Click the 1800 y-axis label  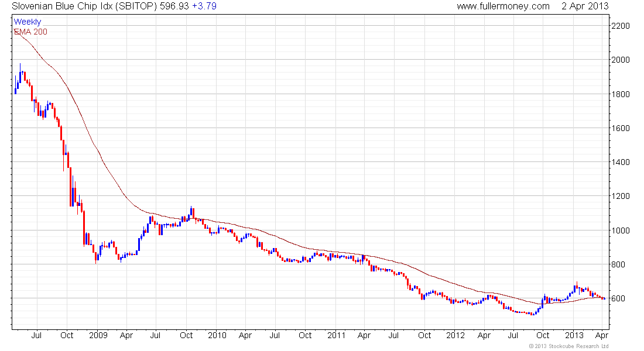[x=621, y=94]
